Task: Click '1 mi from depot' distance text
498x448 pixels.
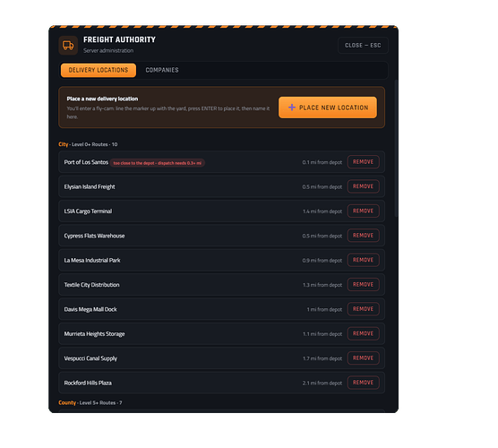Action: click(324, 309)
